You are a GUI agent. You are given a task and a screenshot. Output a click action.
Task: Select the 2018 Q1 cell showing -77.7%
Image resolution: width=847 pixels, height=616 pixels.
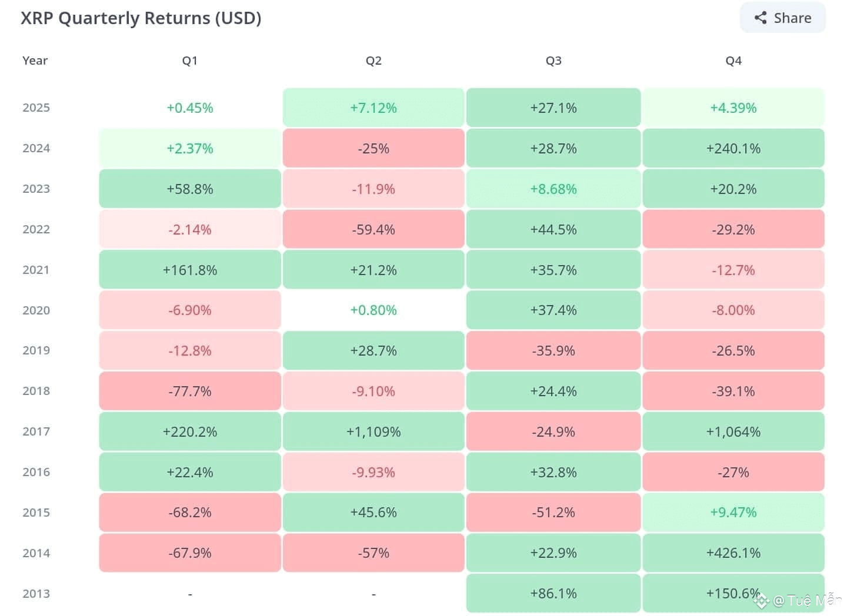(x=189, y=391)
